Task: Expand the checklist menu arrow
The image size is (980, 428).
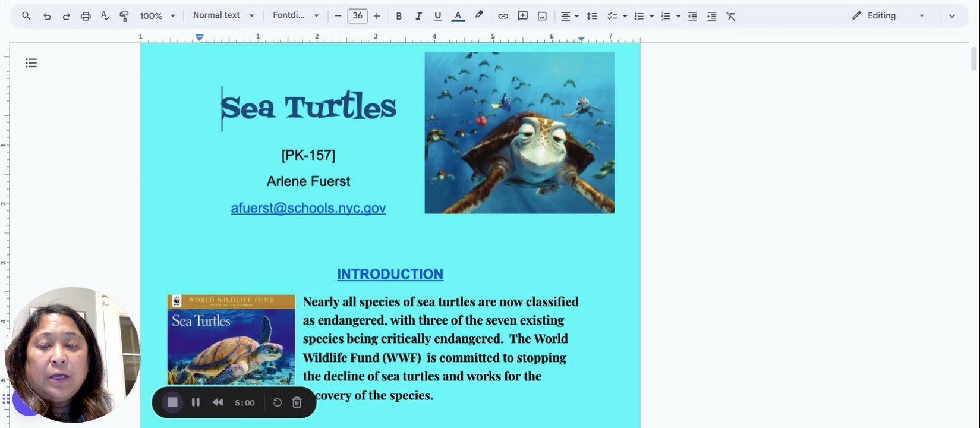Action: pos(625,16)
